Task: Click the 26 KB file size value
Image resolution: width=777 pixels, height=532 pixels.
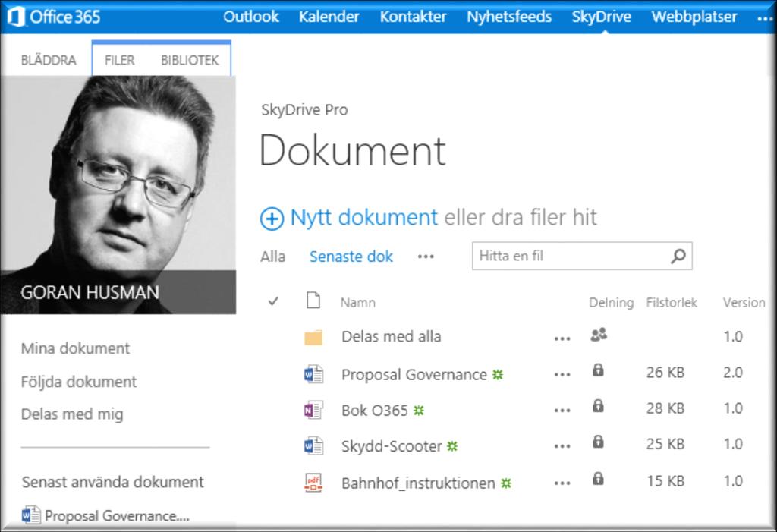Action: pyautogui.click(x=665, y=373)
